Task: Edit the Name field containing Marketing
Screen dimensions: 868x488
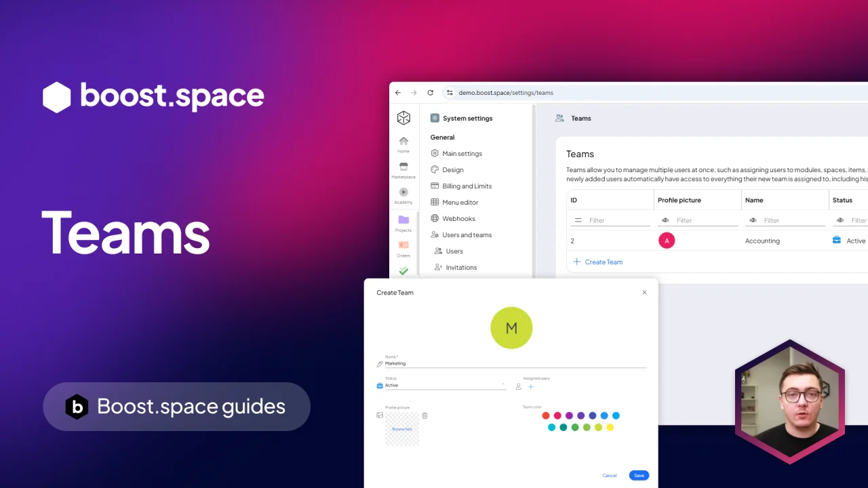Action: click(515, 363)
